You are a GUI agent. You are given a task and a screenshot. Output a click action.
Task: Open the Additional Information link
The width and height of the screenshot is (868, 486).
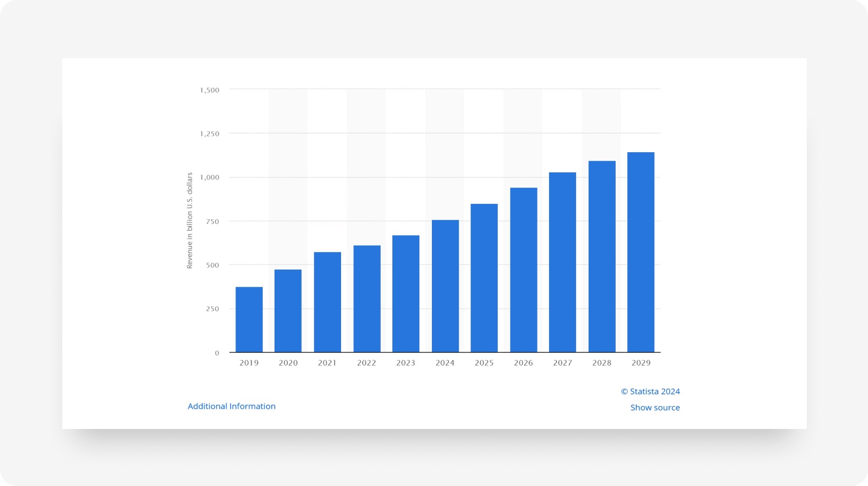[231, 406]
